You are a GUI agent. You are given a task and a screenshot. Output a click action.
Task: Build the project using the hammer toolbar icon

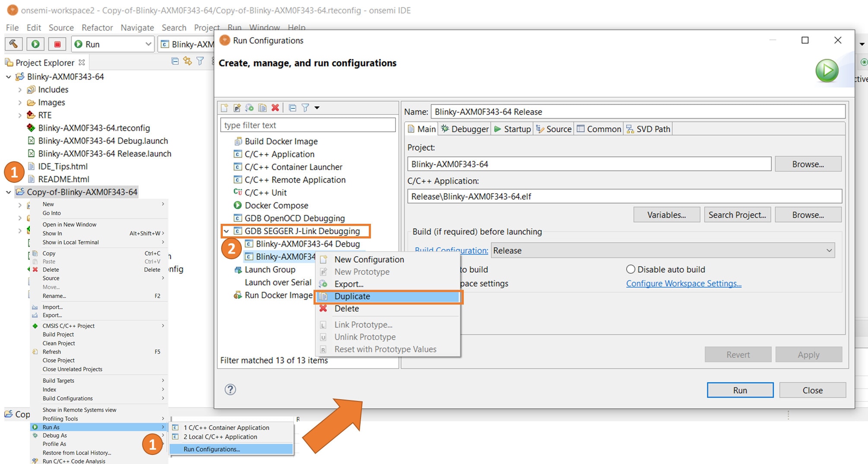[x=13, y=44]
